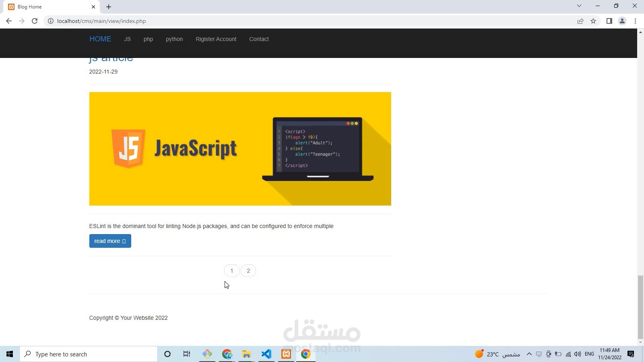Open the volume control tray icon
This screenshot has width=644, height=362.
coord(578,354)
